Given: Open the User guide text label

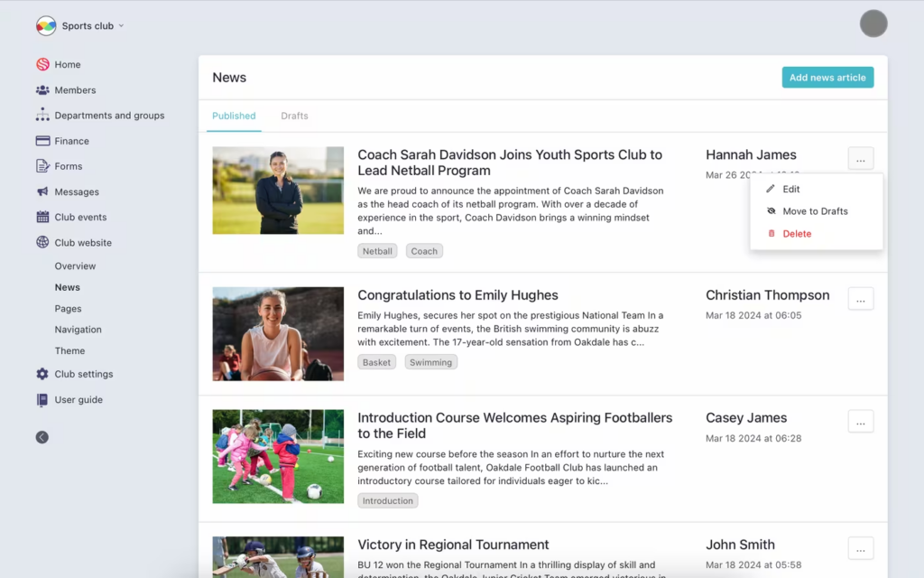Looking at the screenshot, I should [79, 400].
